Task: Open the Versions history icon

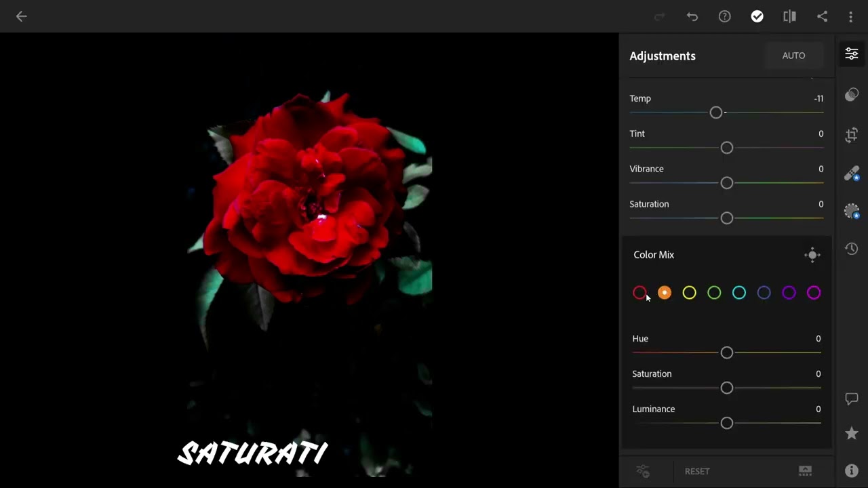Action: coord(852,249)
